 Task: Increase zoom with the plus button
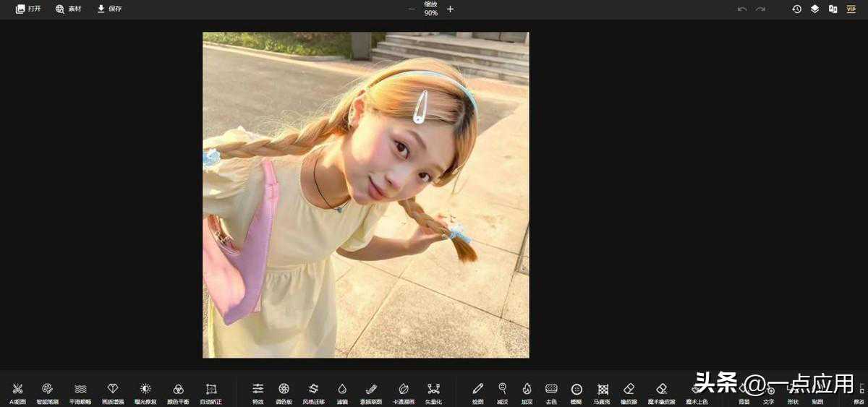pos(450,9)
